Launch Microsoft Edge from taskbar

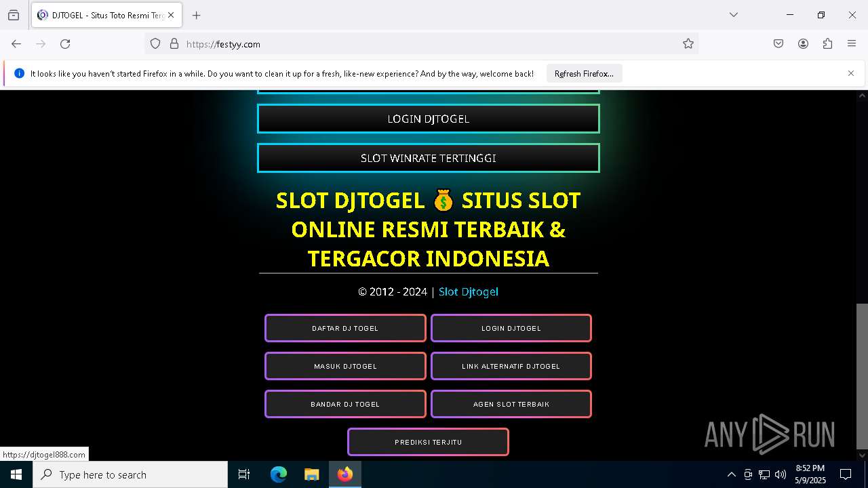tap(279, 474)
